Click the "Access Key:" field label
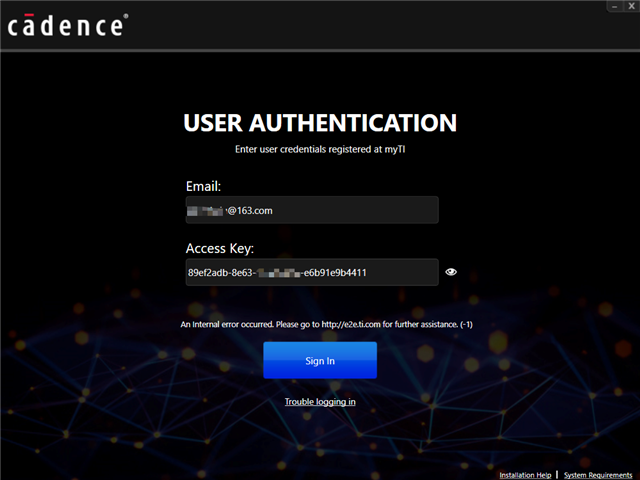The width and height of the screenshot is (640, 480). 220,248
